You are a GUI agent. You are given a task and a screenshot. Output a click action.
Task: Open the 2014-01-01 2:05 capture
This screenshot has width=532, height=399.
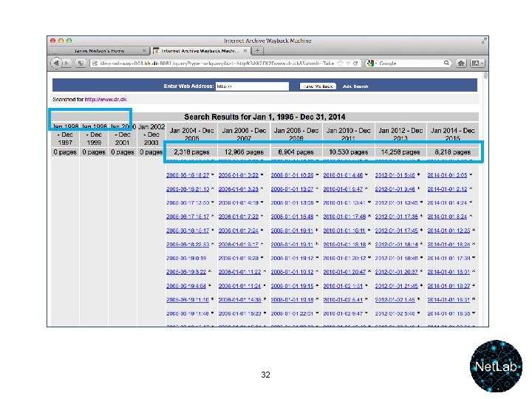tap(447, 175)
